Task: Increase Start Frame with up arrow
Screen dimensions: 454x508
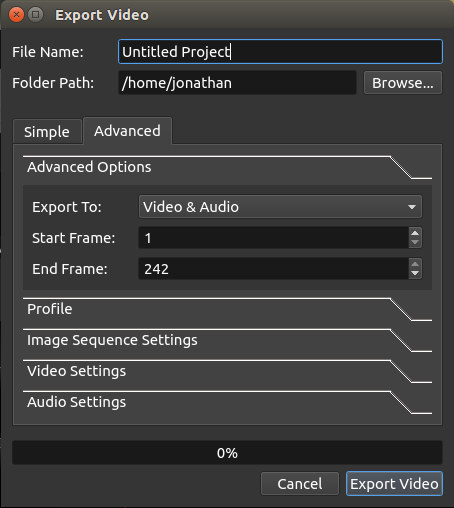Action: tap(415, 233)
